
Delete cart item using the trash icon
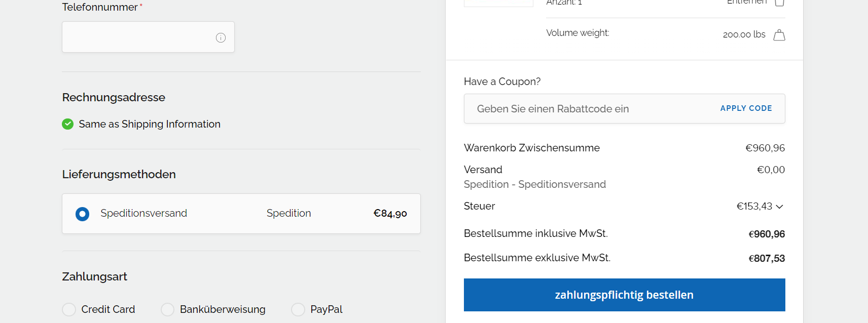pyautogui.click(x=779, y=3)
